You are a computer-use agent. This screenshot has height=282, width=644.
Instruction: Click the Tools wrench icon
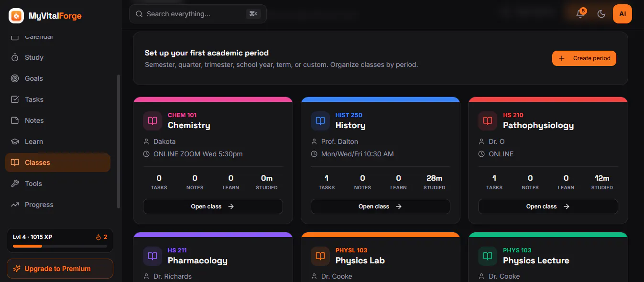pos(15,184)
